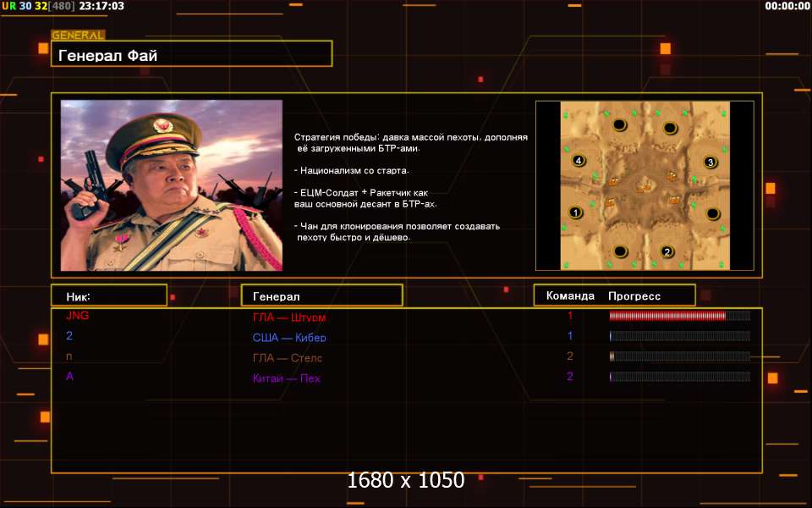The width and height of the screenshot is (812, 508).
Task: Click the 'Генерал' column header
Action: [x=322, y=295]
